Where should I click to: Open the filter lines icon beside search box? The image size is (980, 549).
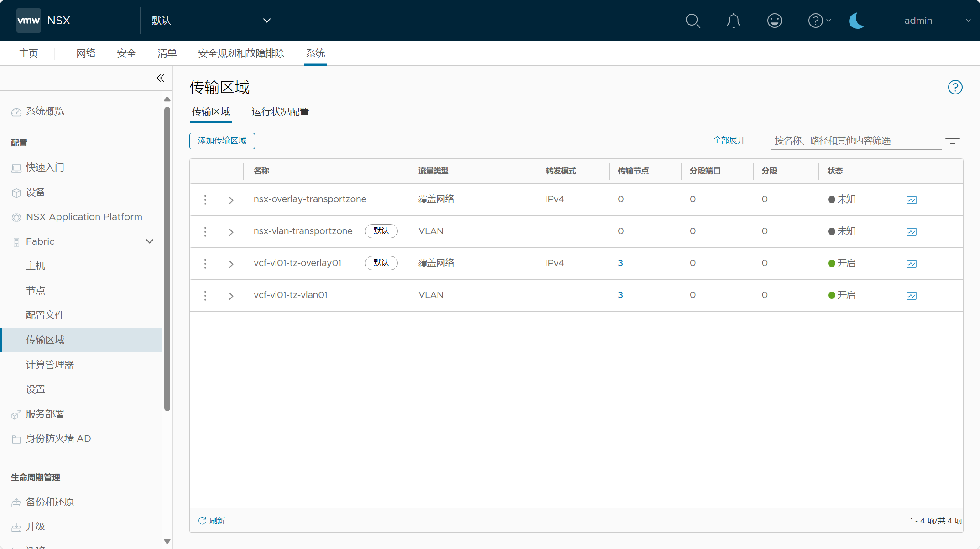pyautogui.click(x=952, y=141)
